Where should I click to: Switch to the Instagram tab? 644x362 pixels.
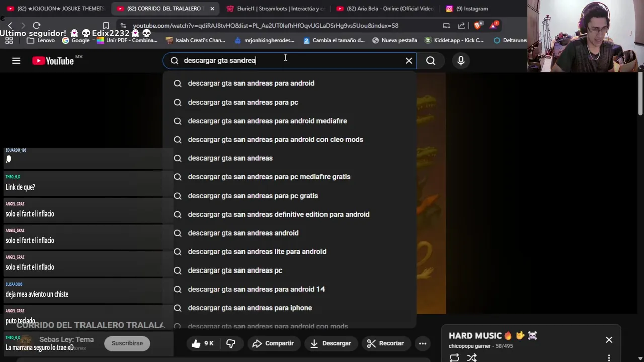click(467, 9)
